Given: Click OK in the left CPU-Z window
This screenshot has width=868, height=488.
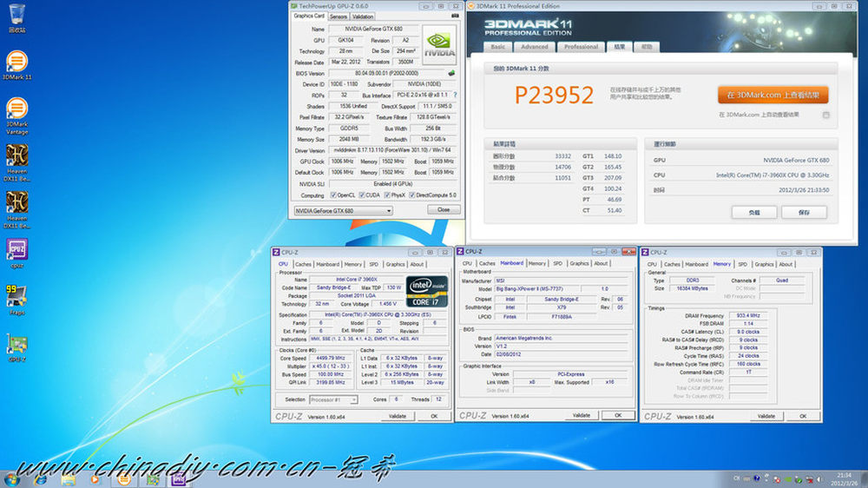Looking at the screenshot, I should [x=434, y=416].
